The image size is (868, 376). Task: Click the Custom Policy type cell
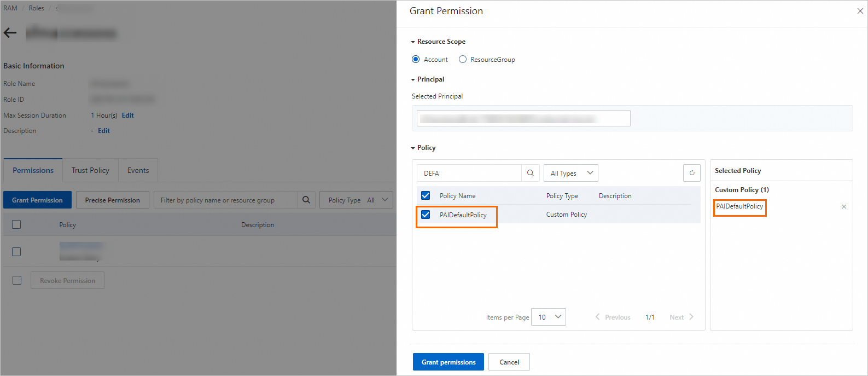pos(567,215)
